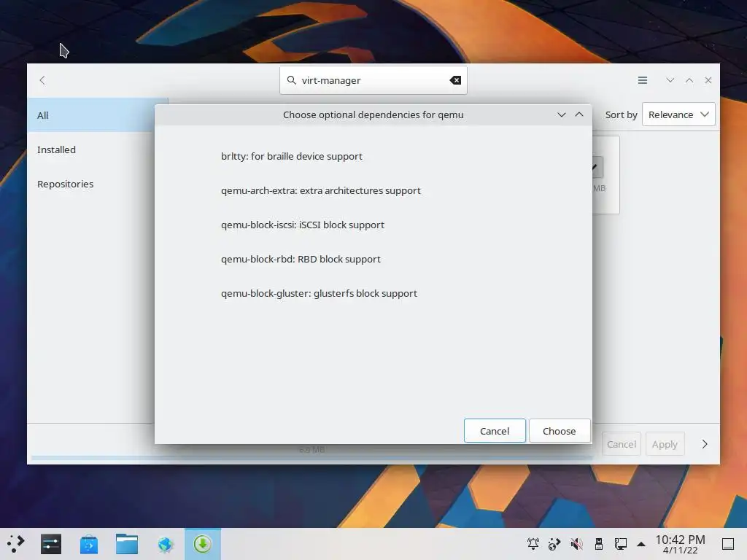Clear the virt-manager search text
The height and width of the screenshot is (560, 747).
coord(455,80)
